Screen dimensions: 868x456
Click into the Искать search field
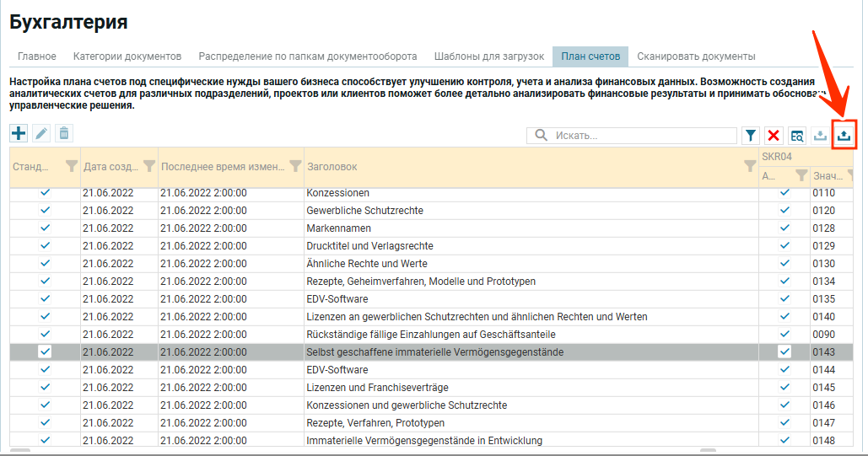point(641,136)
